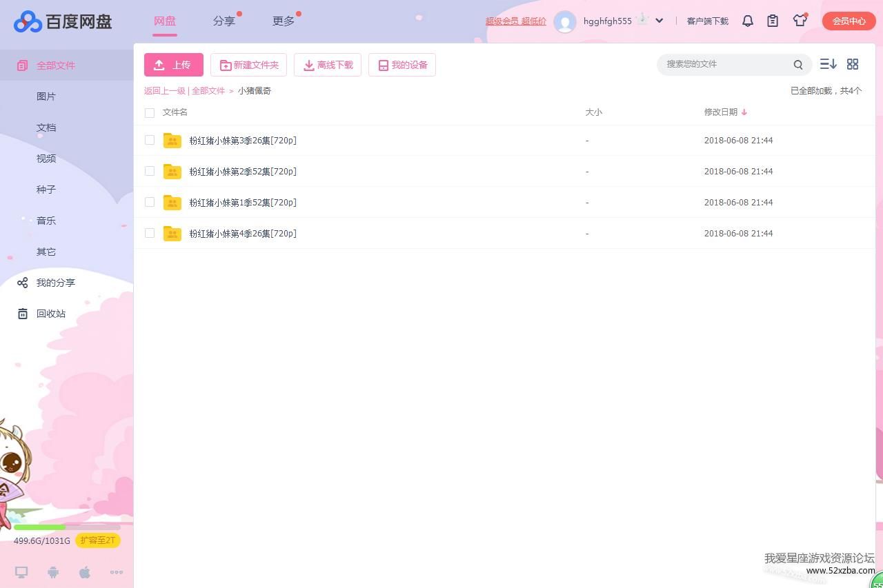Click the 499.6G/1031G storage text
Viewport: 883px width, 588px height.
tap(42, 541)
